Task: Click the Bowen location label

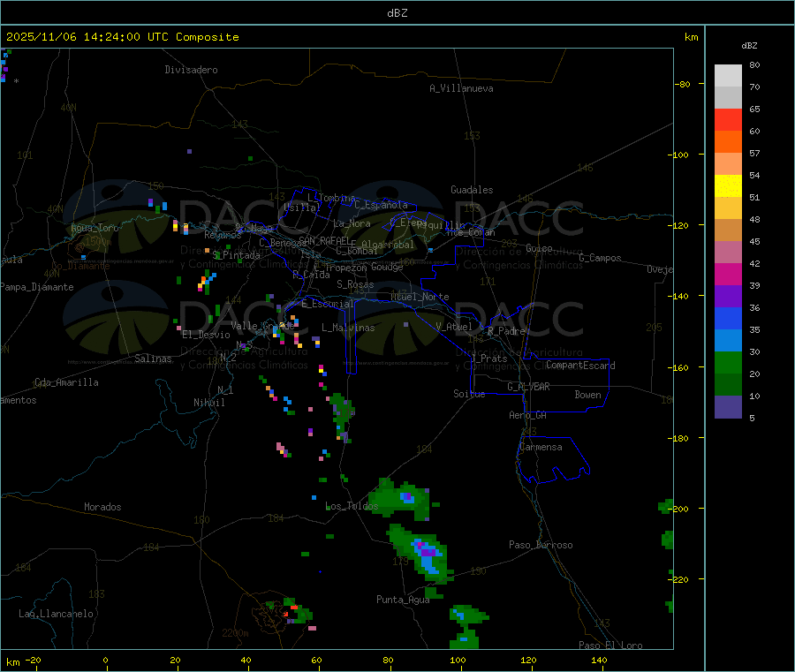Action: pos(588,395)
